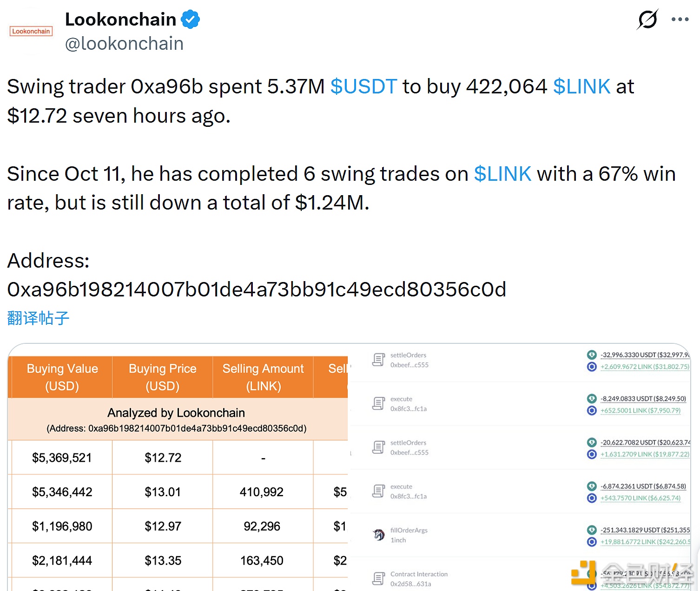This screenshot has width=700, height=591.
Task: Click the Grok analysis icon on the tweet
Action: click(x=647, y=19)
